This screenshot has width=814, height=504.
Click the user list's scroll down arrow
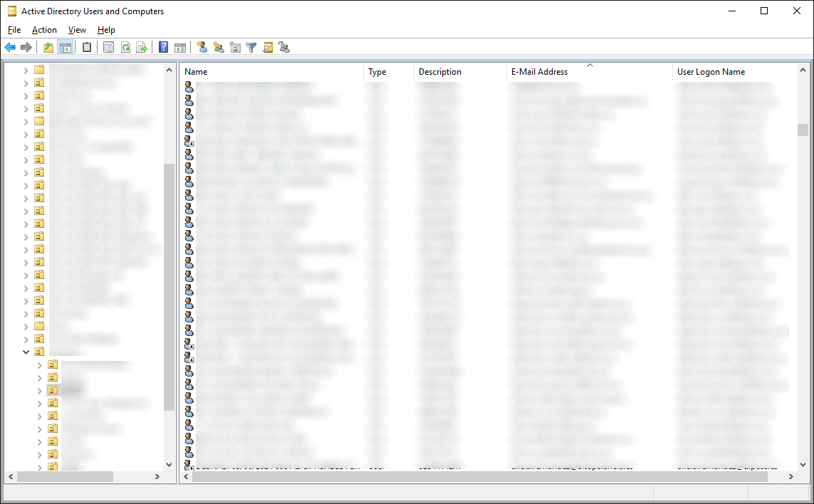pos(803,465)
